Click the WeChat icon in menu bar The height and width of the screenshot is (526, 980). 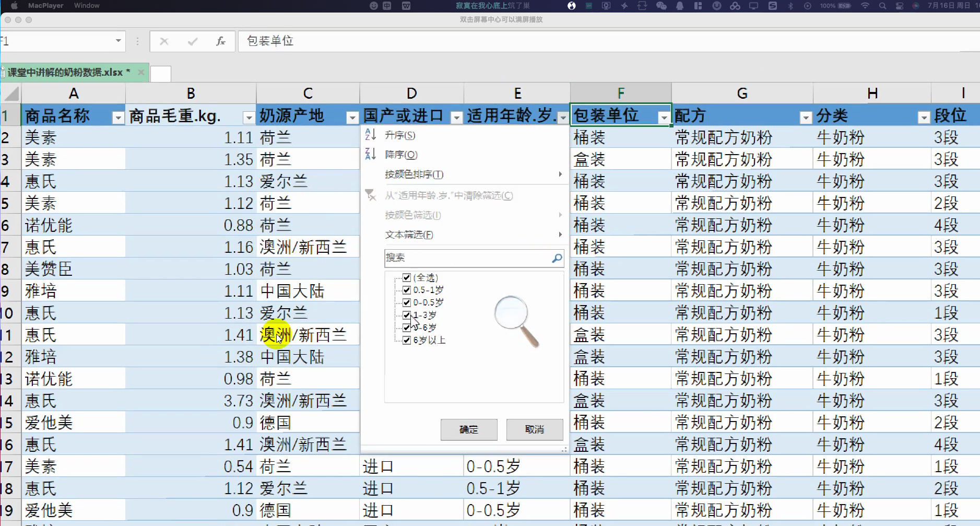click(661, 6)
